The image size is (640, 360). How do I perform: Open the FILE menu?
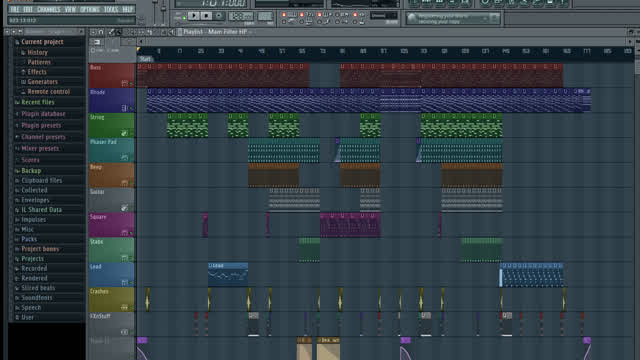pos(14,9)
